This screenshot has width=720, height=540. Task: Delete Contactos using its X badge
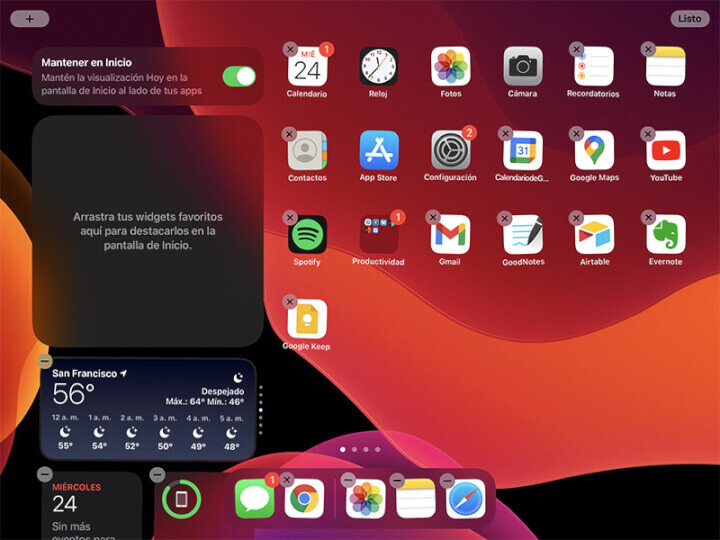click(x=289, y=134)
